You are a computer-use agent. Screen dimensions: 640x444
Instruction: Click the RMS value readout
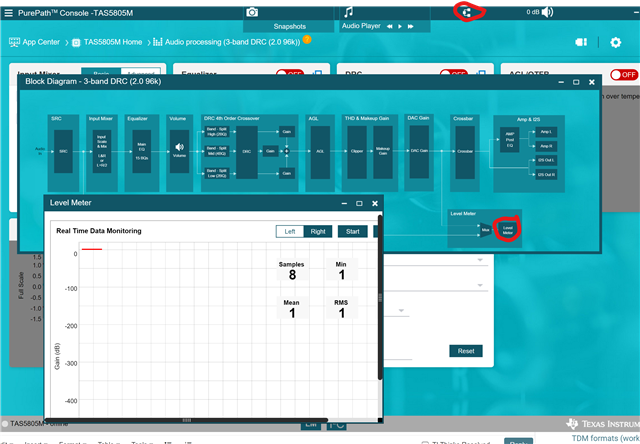coord(342,313)
